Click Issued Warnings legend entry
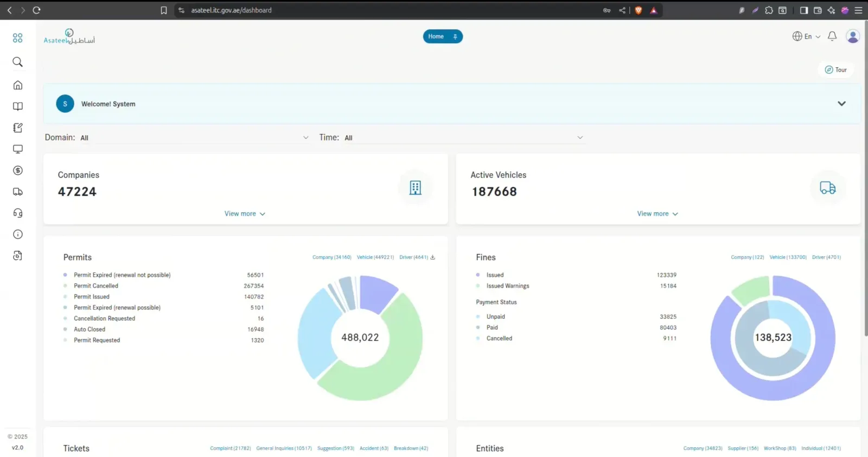Viewport: 868px width, 457px height. 508,286
